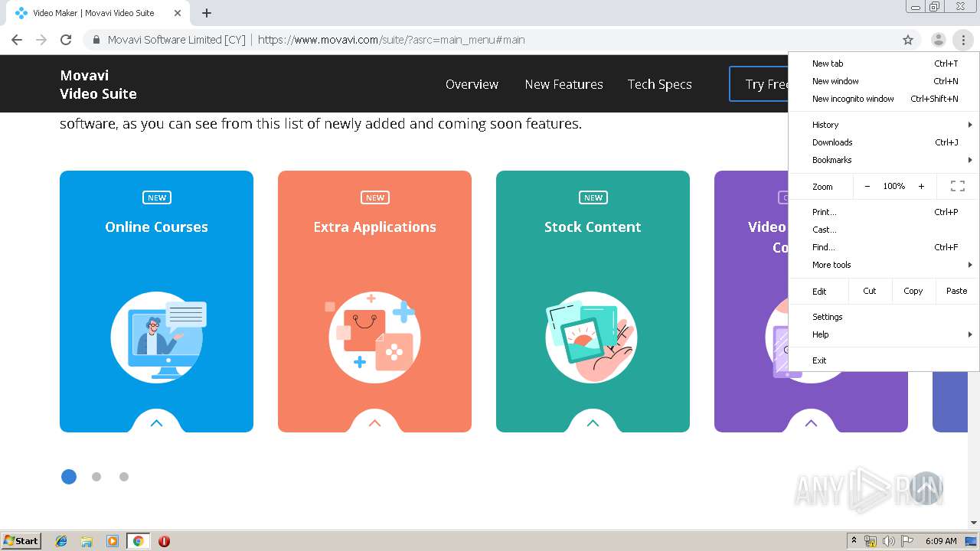
Task: Select the third carousel dot
Action: point(124,477)
